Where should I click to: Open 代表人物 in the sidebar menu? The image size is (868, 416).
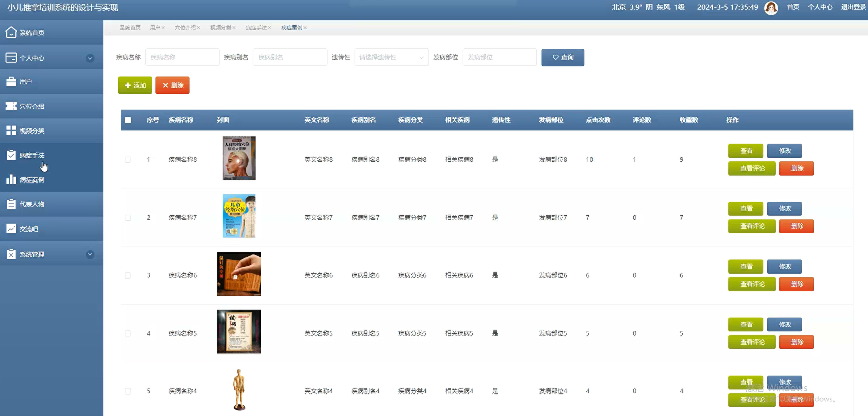[x=52, y=204]
